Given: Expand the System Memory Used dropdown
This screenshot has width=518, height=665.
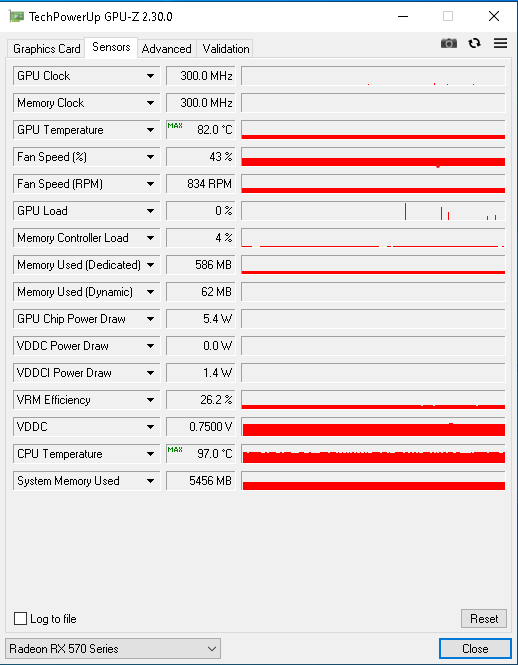Looking at the screenshot, I should click(x=150, y=481).
